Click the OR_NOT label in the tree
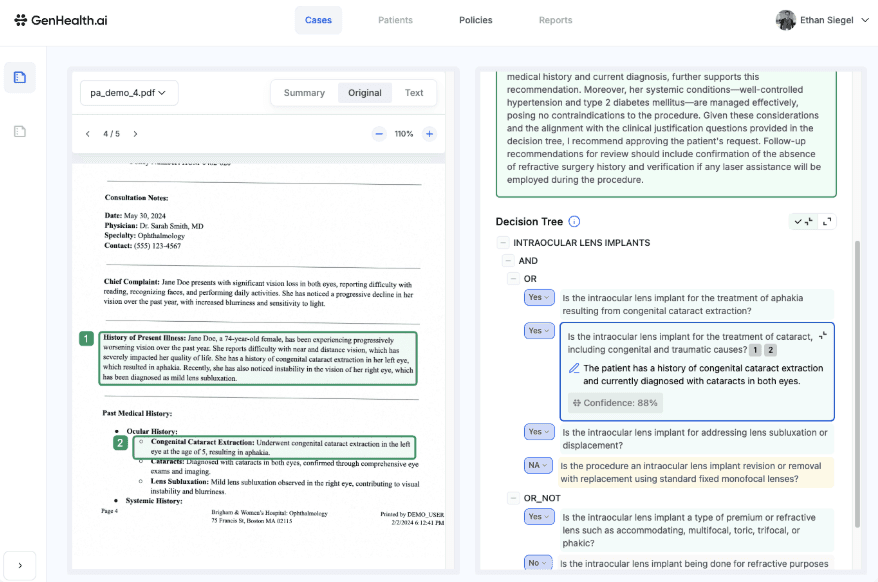The image size is (878, 582). (542, 498)
